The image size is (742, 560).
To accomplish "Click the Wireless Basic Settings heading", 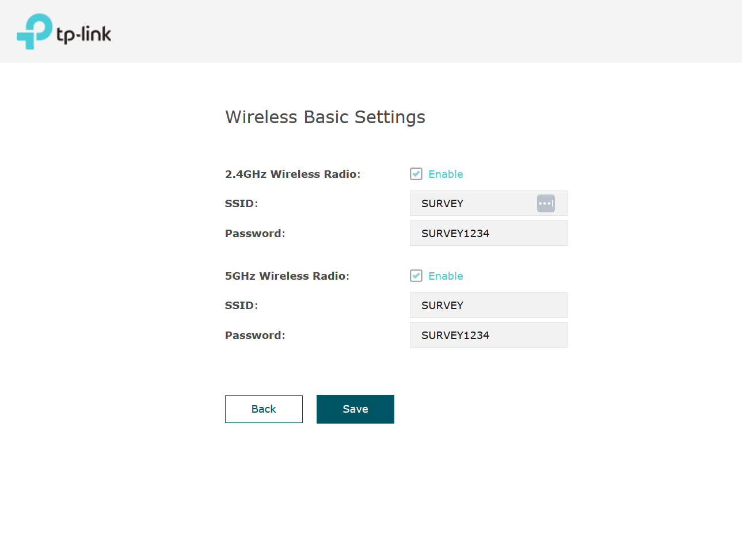I will pyautogui.click(x=325, y=117).
